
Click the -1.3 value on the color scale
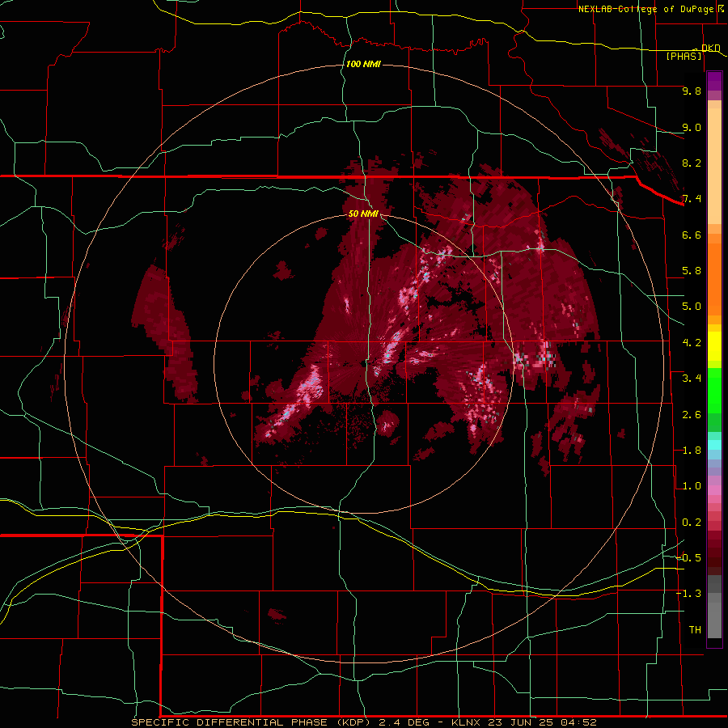click(688, 594)
